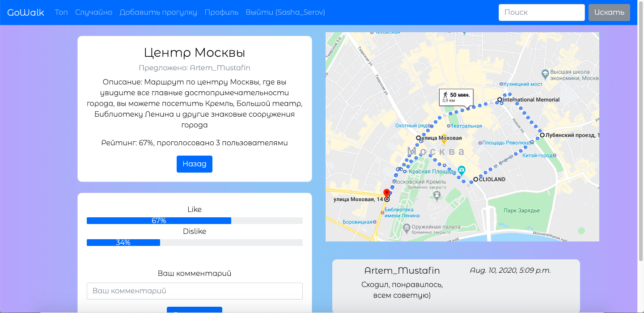
Task: Click the Рейтинг: 67% rating text
Action: (x=195, y=143)
